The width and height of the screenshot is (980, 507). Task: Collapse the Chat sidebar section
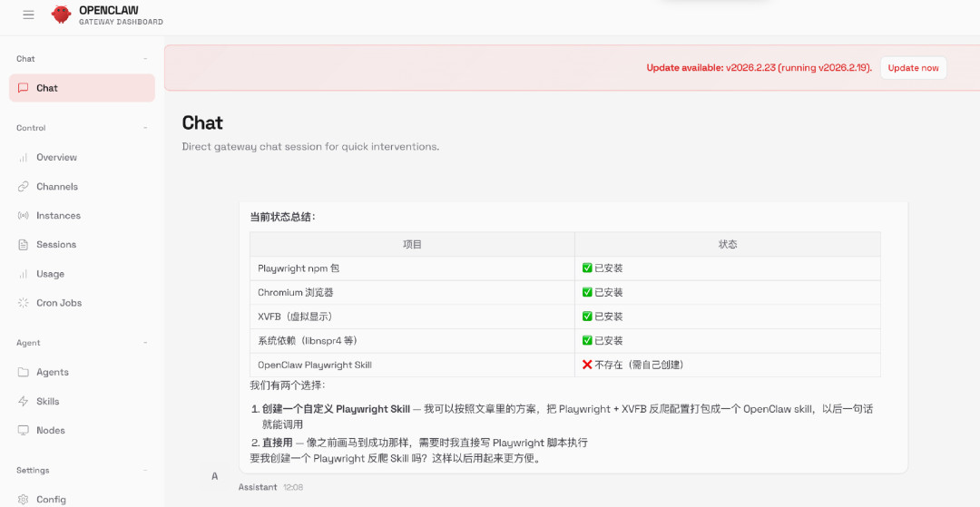coord(145,59)
